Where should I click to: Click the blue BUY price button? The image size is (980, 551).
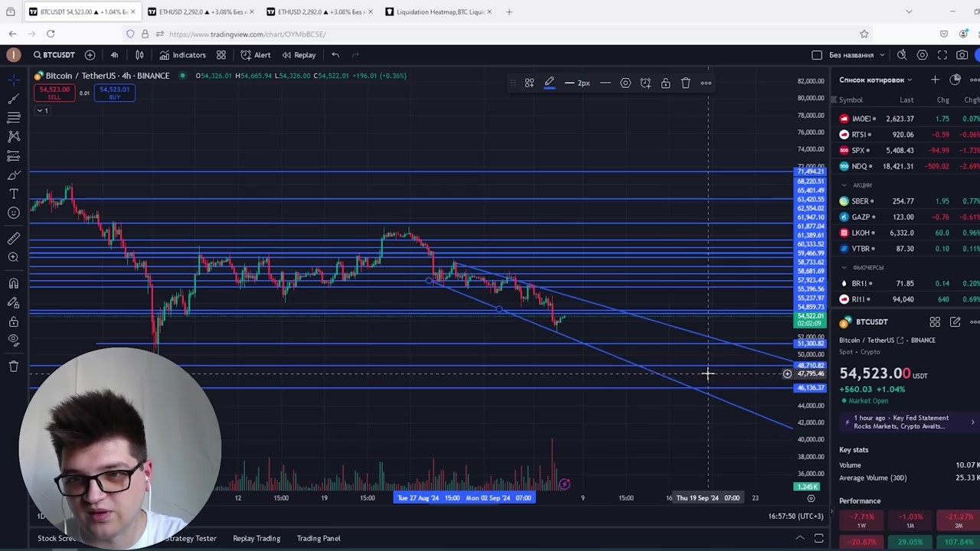(x=114, y=93)
